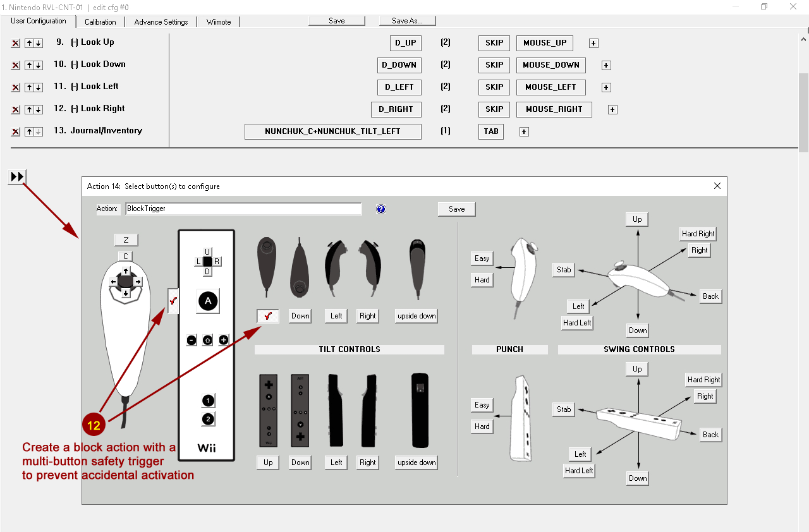Toggle the checked nunchuk upright tilt box

268,316
